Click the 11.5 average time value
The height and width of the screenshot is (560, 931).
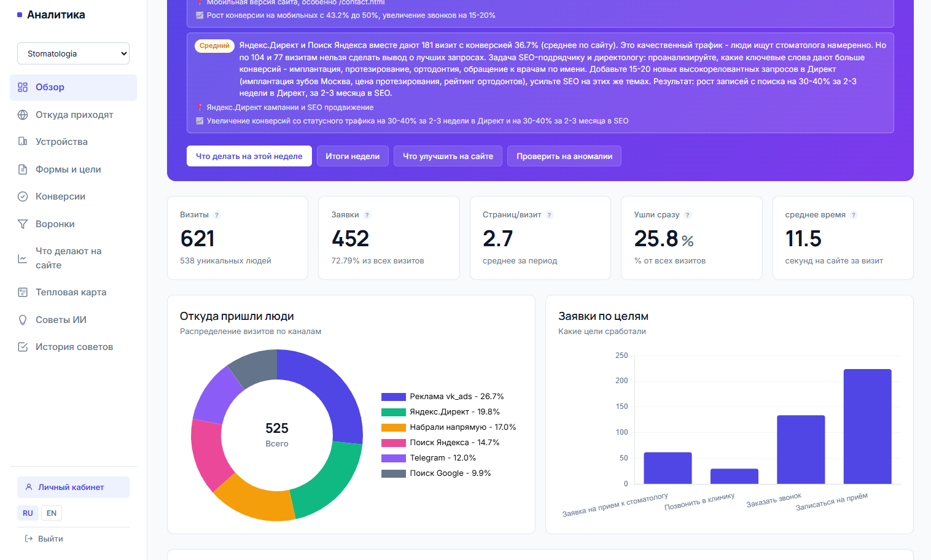click(803, 238)
